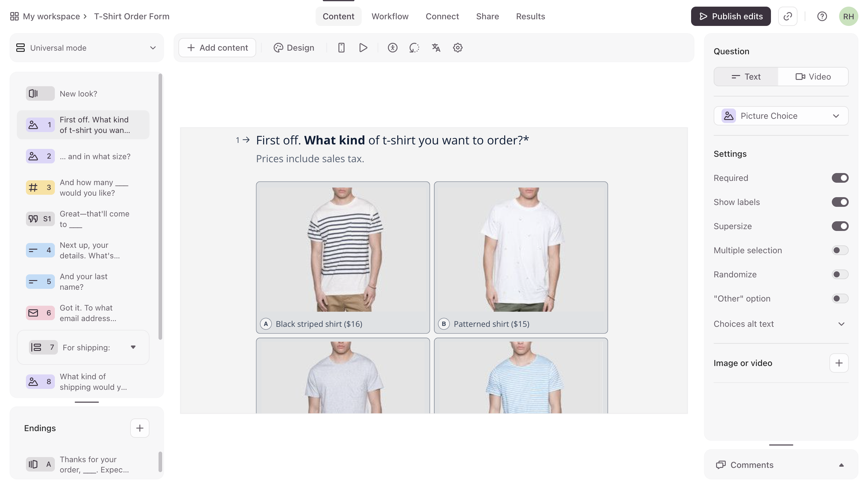The height and width of the screenshot is (489, 868).
Task: Select statement S1 'Great—that'll come to'
Action: [x=83, y=219]
